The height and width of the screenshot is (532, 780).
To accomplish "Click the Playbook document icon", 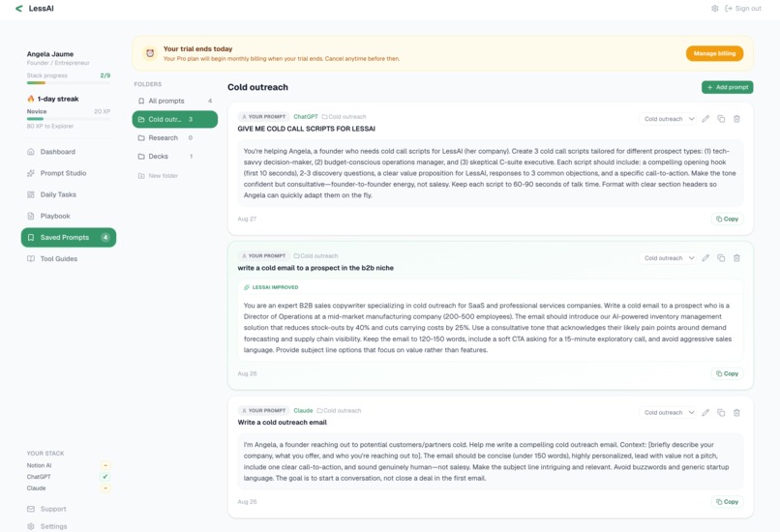I will click(31, 216).
